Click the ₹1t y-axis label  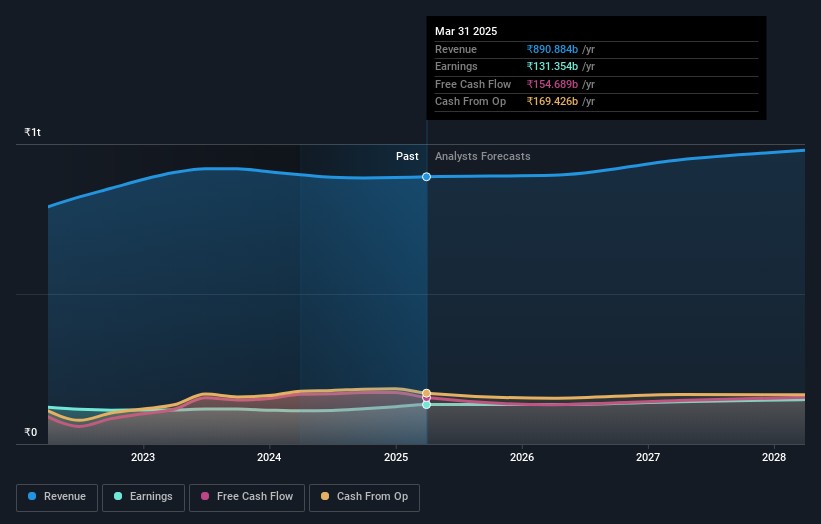click(33, 133)
